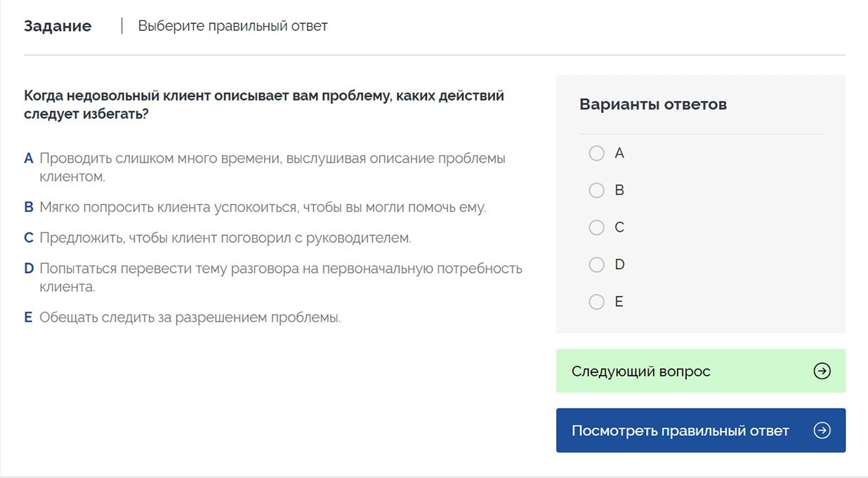Screen dimensions: 868x478
Task: Click the question text about dissatisfied clients
Action: coord(263,104)
